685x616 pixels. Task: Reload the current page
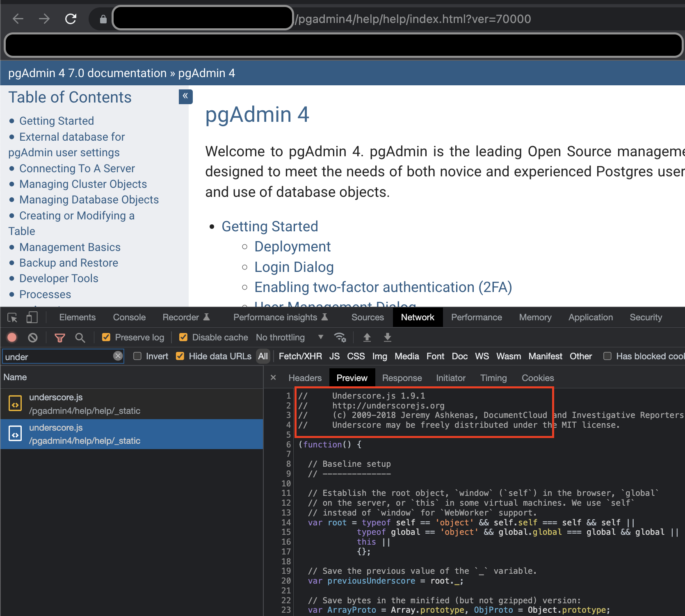click(71, 18)
